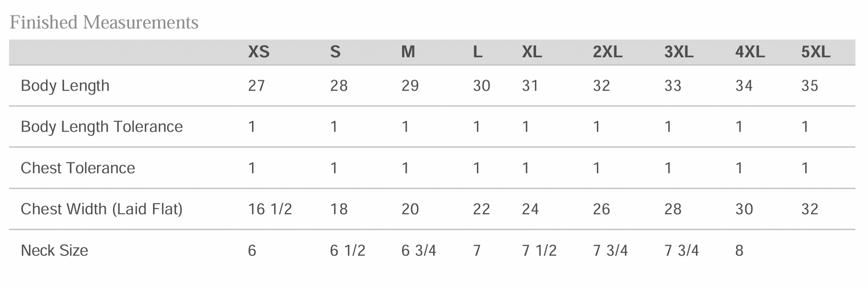Viewport: 868px width, 288px height.
Task: Click the XS chest width value 16 1/2
Action: tap(270, 209)
